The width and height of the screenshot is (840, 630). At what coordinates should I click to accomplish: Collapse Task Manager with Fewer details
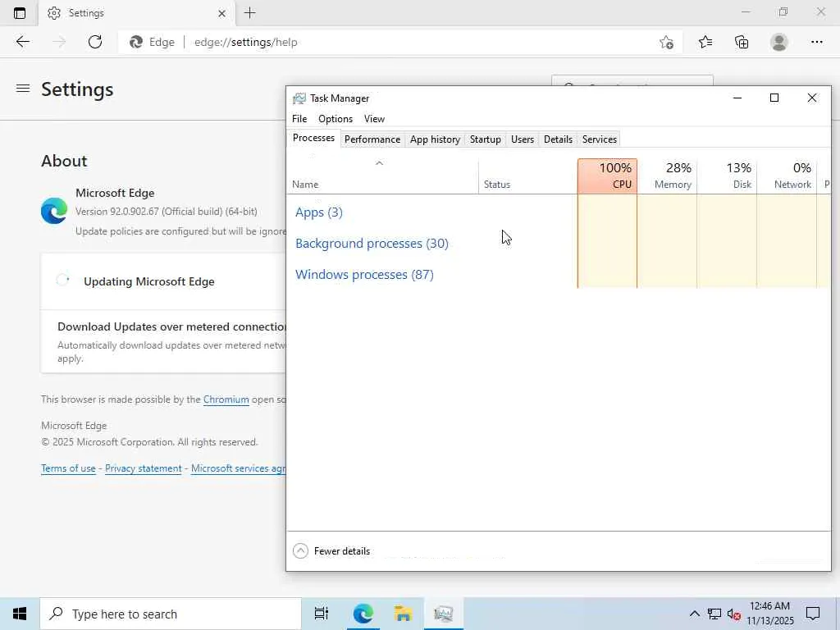pos(331,550)
